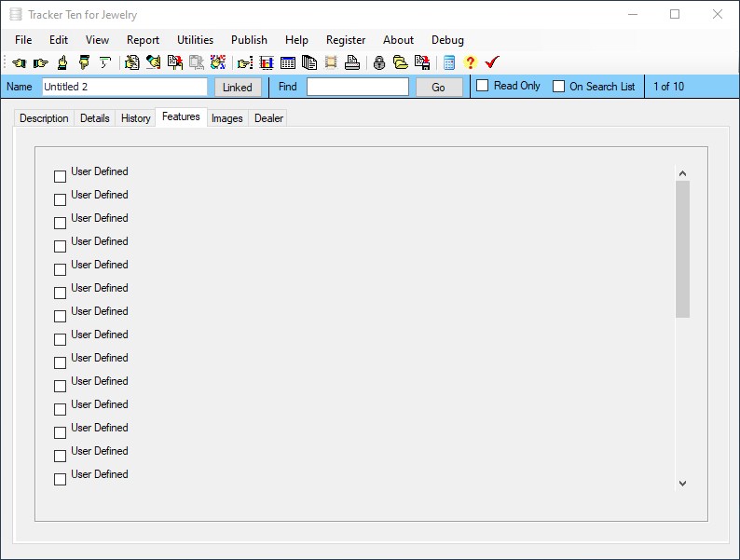Click the yellow question mark help icon

470,62
